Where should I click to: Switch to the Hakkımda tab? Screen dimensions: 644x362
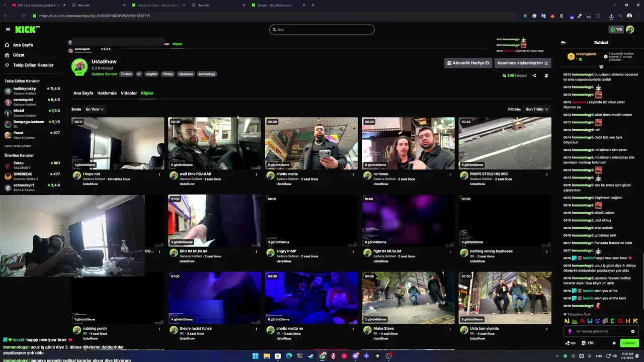point(107,93)
